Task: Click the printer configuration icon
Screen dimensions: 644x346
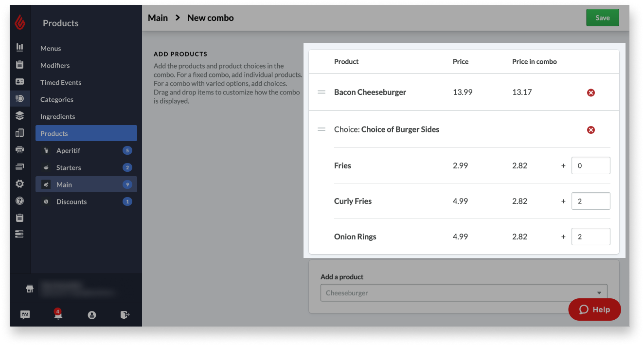Action: pyautogui.click(x=19, y=150)
